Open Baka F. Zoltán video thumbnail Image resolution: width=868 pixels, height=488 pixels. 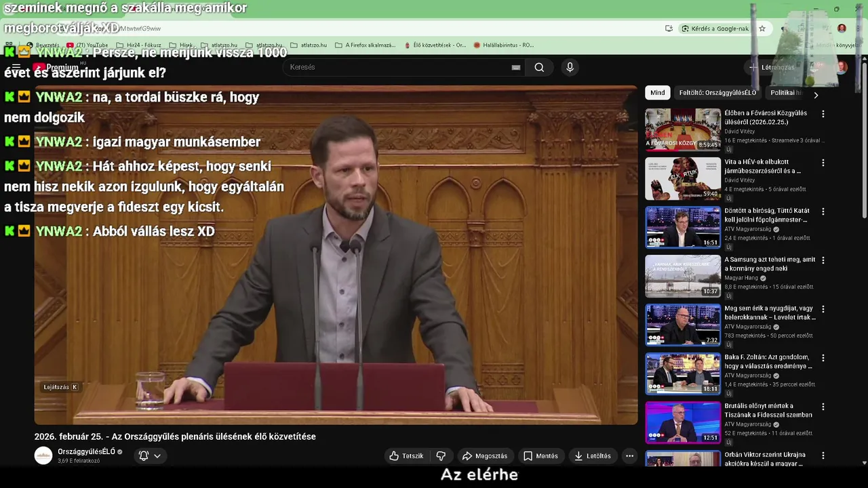(683, 373)
